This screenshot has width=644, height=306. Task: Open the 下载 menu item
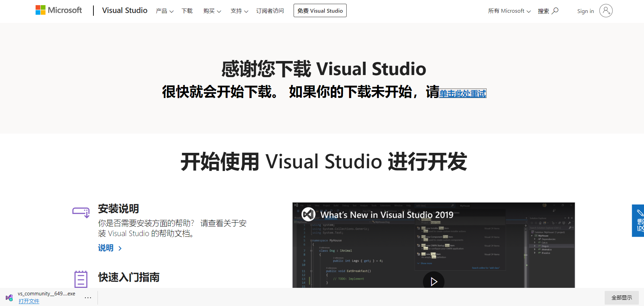(x=187, y=11)
